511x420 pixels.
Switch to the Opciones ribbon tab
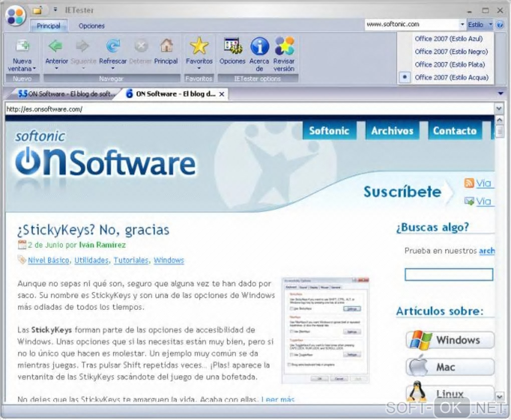tap(92, 26)
